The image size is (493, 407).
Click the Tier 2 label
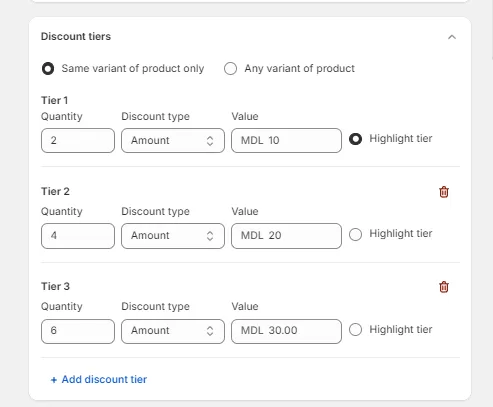55,191
